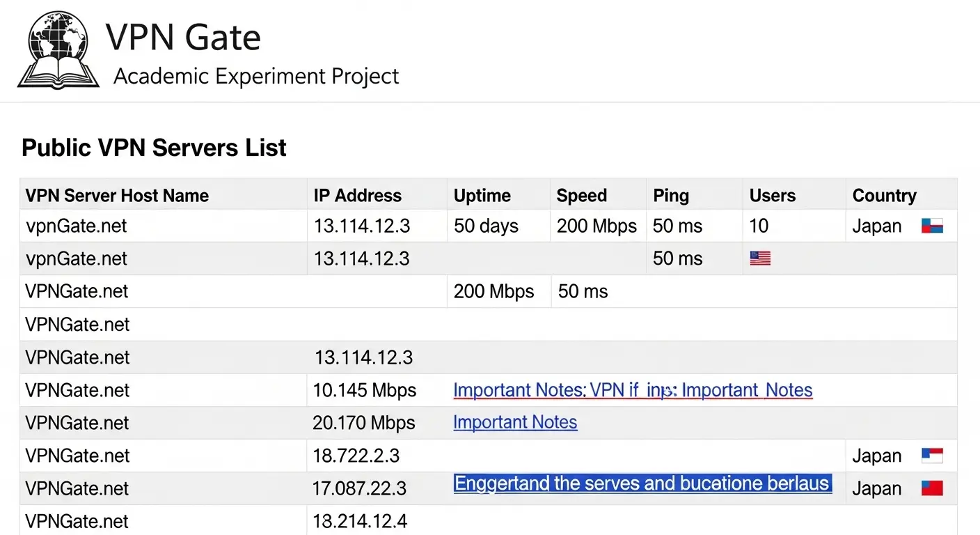The width and height of the screenshot is (980, 535).
Task: Click the US flag in the second row
Action: coord(760,259)
